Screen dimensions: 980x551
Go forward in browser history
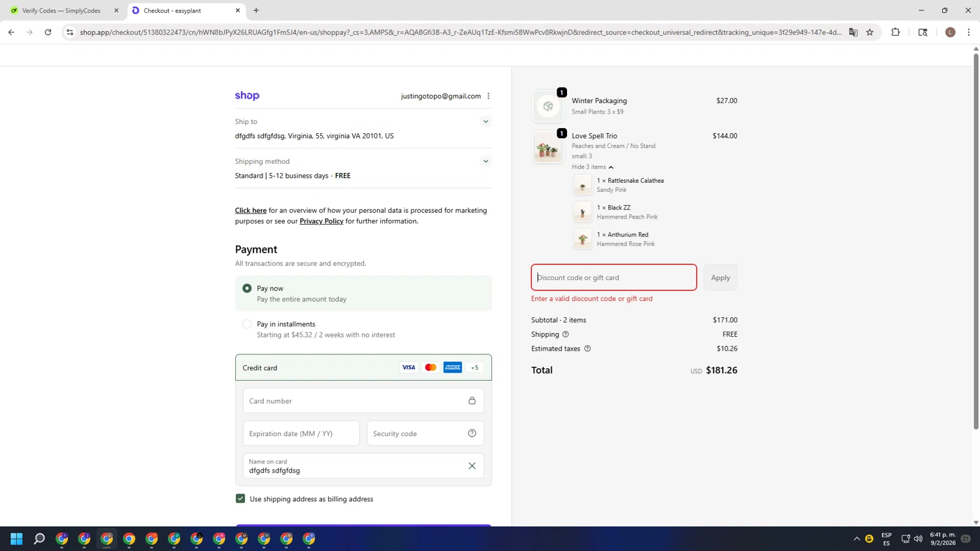pyautogui.click(x=29, y=32)
